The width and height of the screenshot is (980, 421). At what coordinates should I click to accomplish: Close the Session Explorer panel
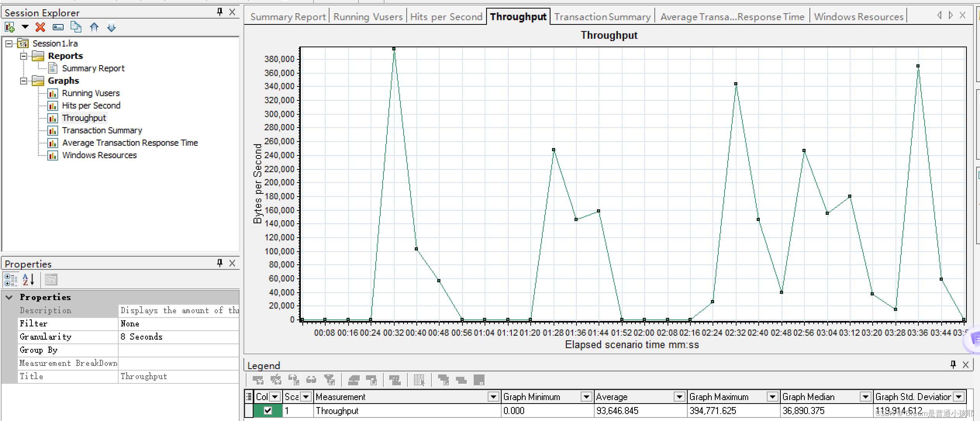(x=232, y=12)
